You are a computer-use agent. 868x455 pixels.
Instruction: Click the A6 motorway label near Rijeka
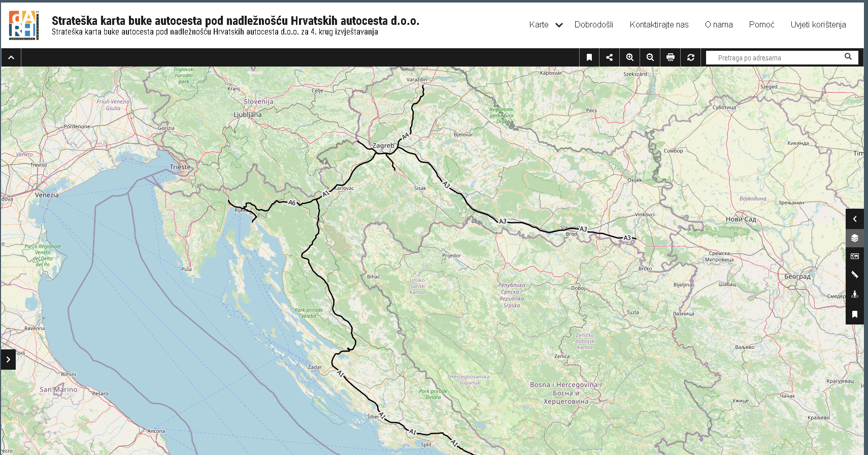click(x=292, y=203)
